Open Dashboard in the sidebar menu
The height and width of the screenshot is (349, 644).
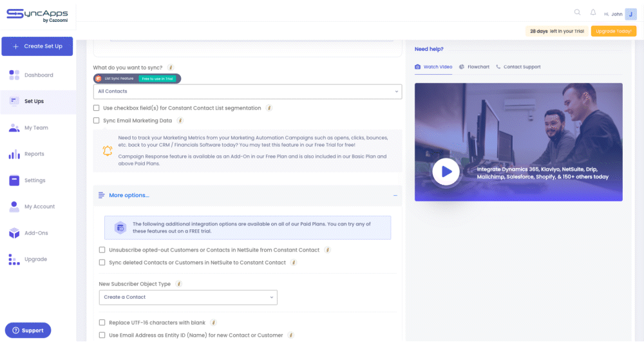pos(38,75)
